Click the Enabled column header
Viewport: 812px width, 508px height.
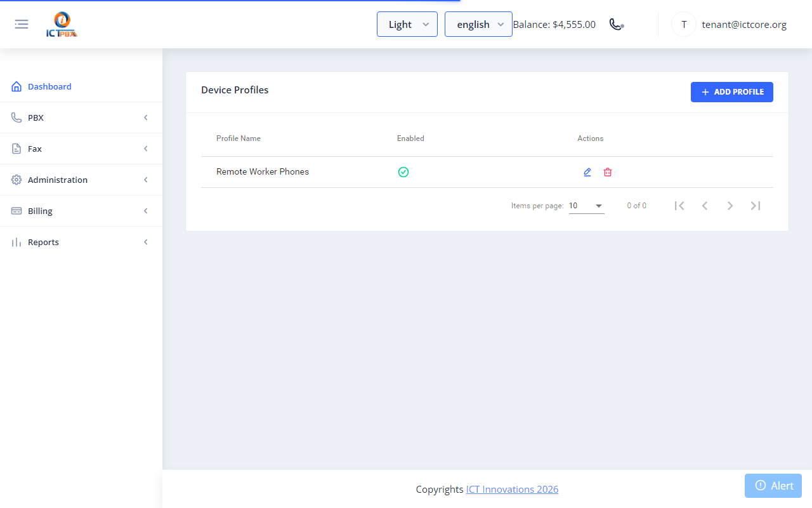point(410,138)
